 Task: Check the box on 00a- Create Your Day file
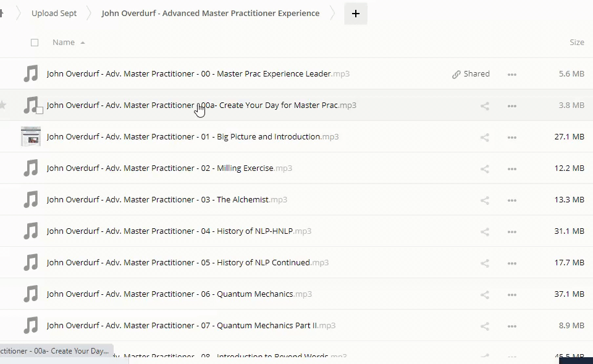pyautogui.click(x=40, y=110)
